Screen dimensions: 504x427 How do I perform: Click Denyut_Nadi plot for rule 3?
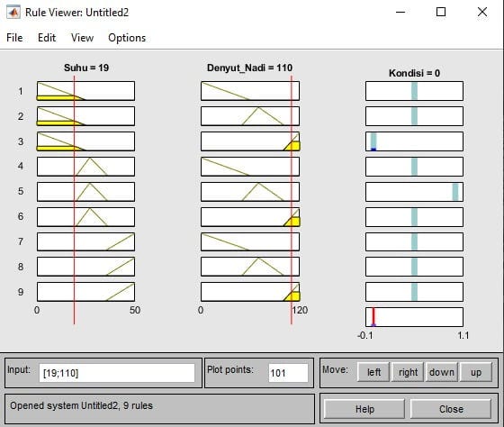coord(250,141)
